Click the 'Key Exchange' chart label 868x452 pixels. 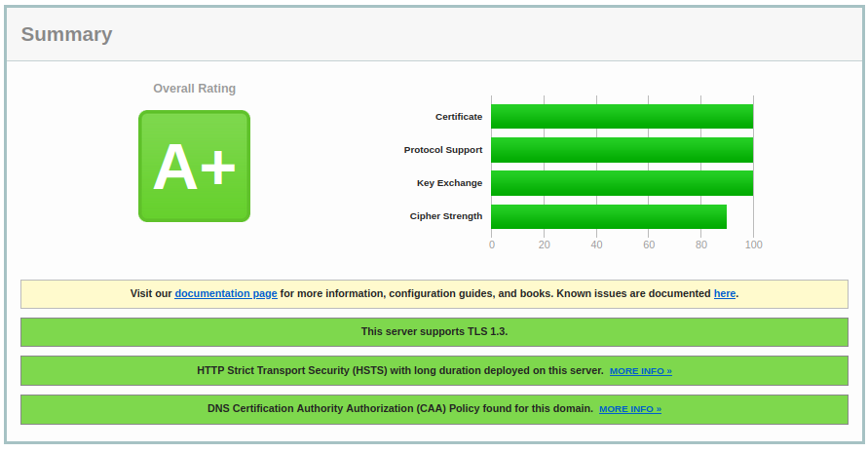[x=449, y=183]
